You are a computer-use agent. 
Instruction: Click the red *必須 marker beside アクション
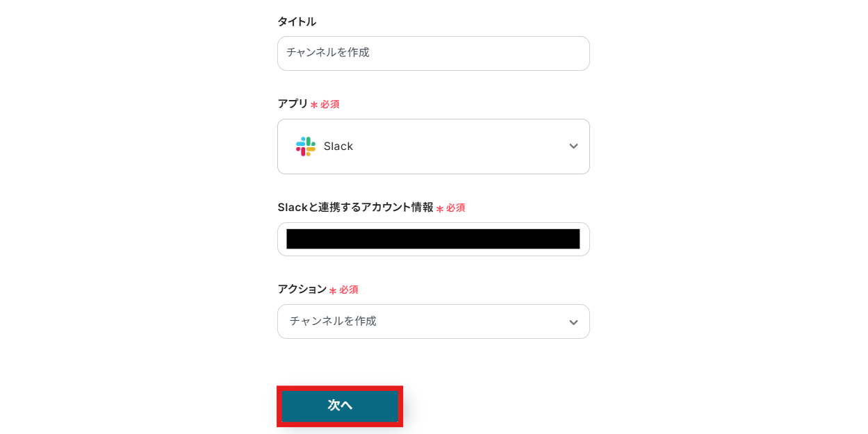point(345,290)
